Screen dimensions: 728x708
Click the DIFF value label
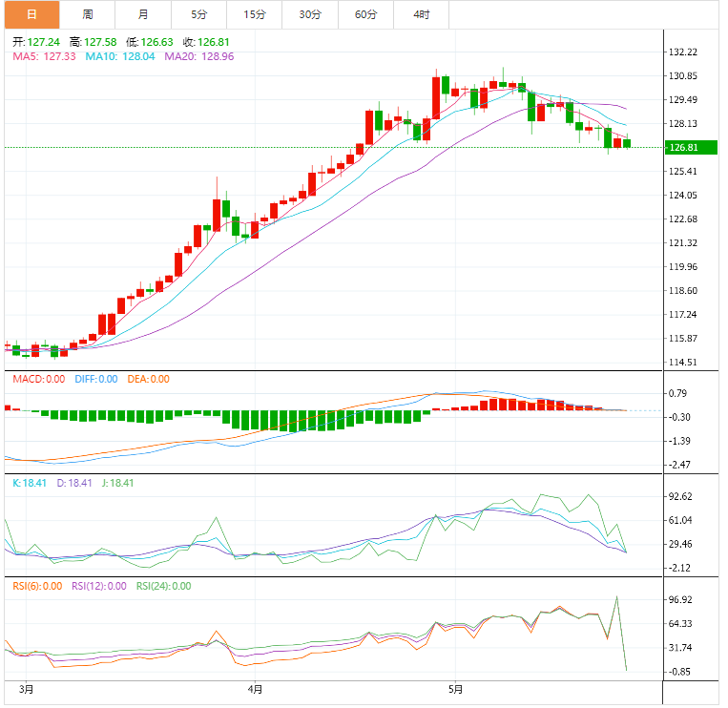[96, 379]
